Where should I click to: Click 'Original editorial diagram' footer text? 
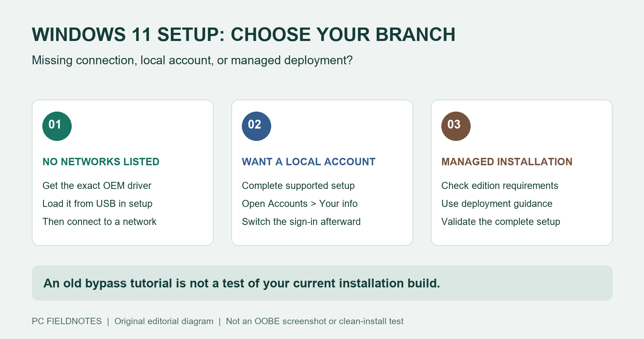164,321
